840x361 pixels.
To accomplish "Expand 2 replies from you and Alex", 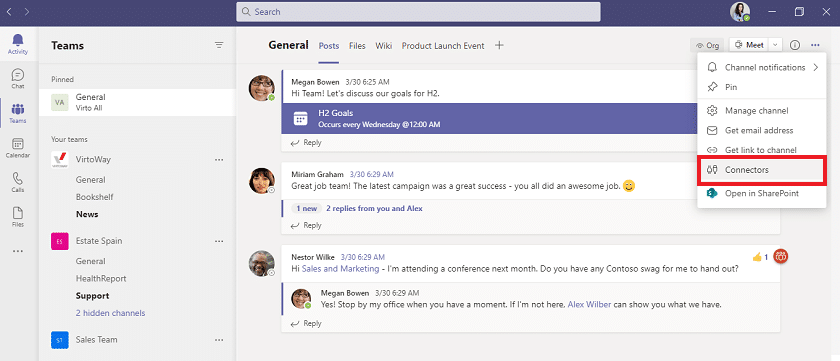I will [374, 208].
